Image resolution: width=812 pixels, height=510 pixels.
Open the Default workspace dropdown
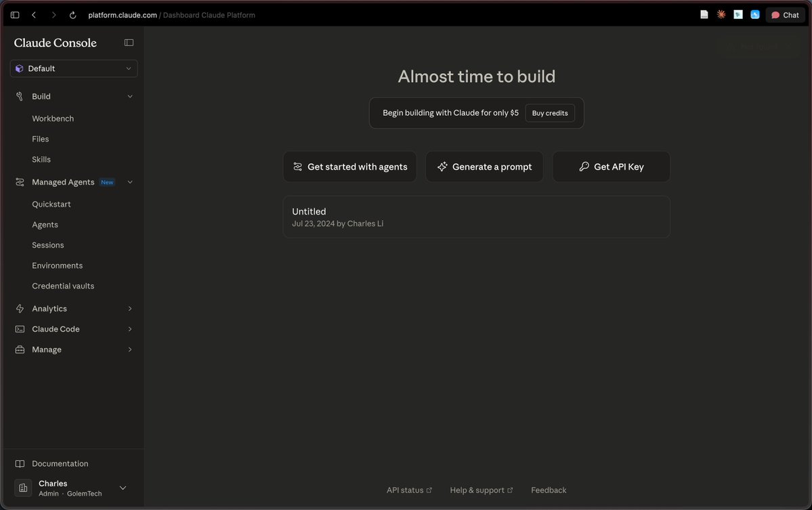tap(74, 68)
